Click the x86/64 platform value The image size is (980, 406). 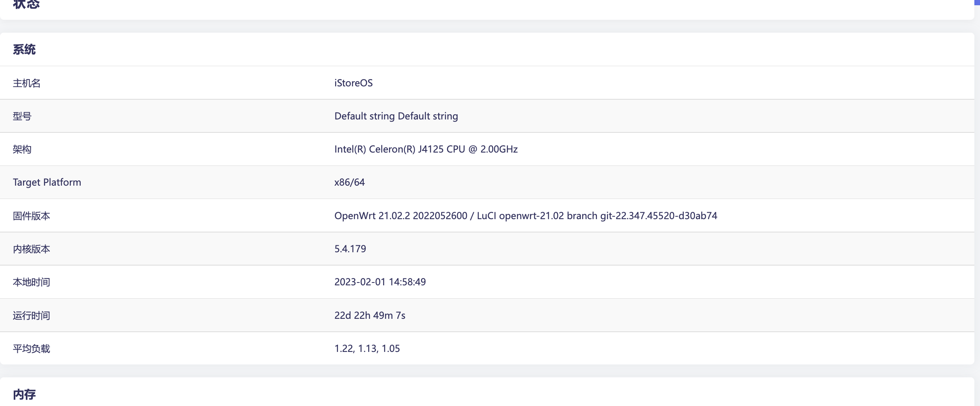point(349,182)
